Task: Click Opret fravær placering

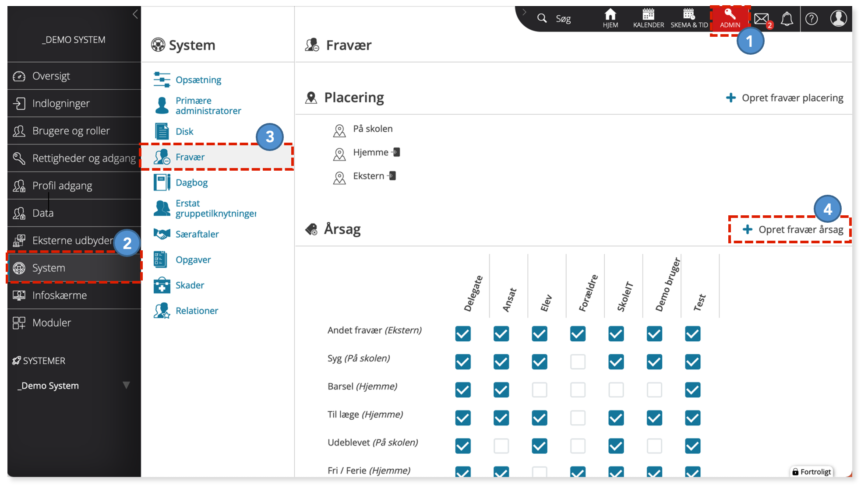Action: [x=784, y=98]
